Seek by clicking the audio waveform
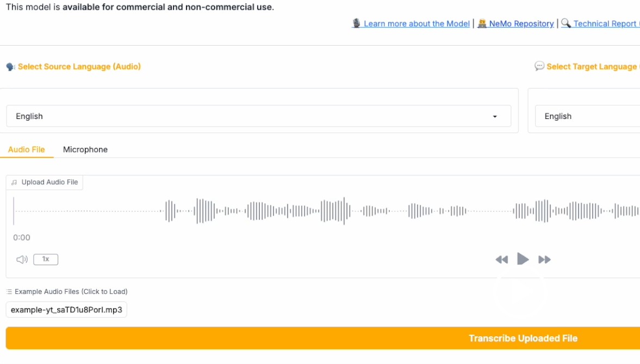The image size is (640, 364). coord(326,211)
